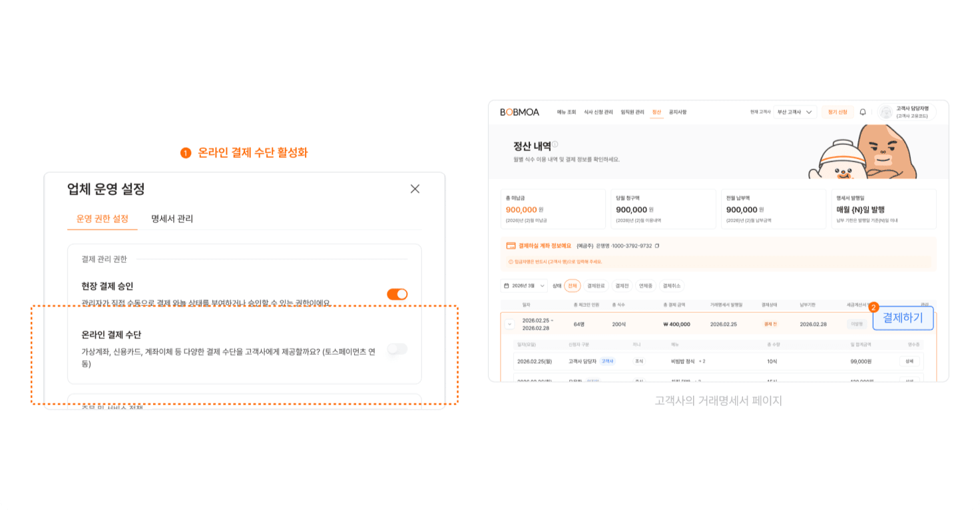Open the 고객사 담당자명 profile menu

click(x=906, y=112)
